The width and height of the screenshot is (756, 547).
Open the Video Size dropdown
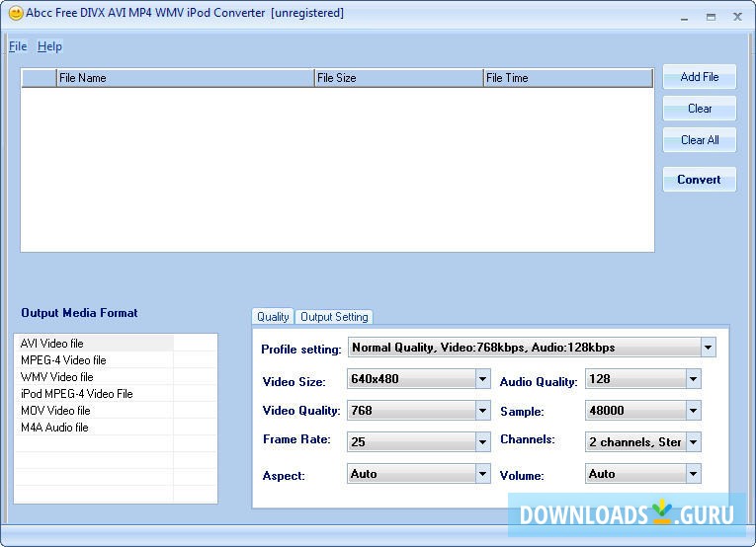point(482,379)
